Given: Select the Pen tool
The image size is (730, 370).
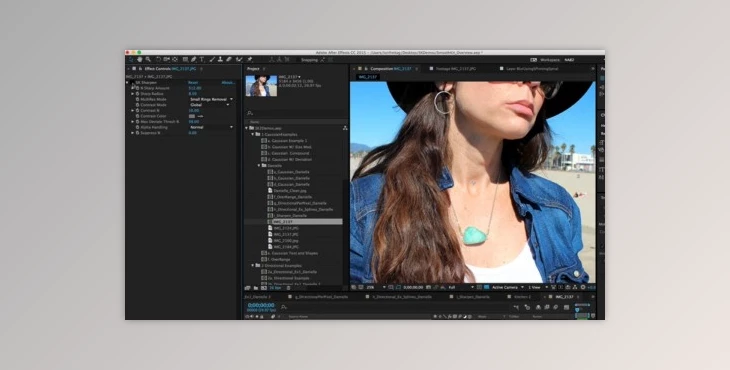Looking at the screenshot, I should tap(193, 60).
